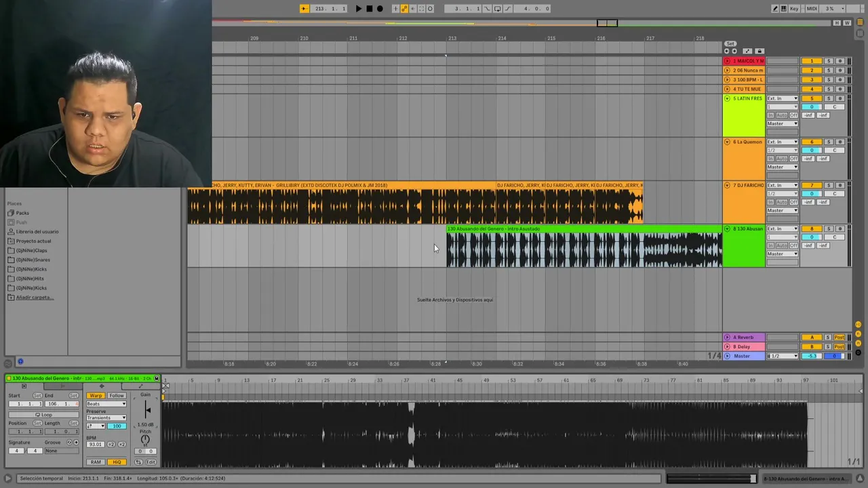Screen dimensions: 868x488
Task: Unfold track 1 MAICOL Y M
Action: 727,61
